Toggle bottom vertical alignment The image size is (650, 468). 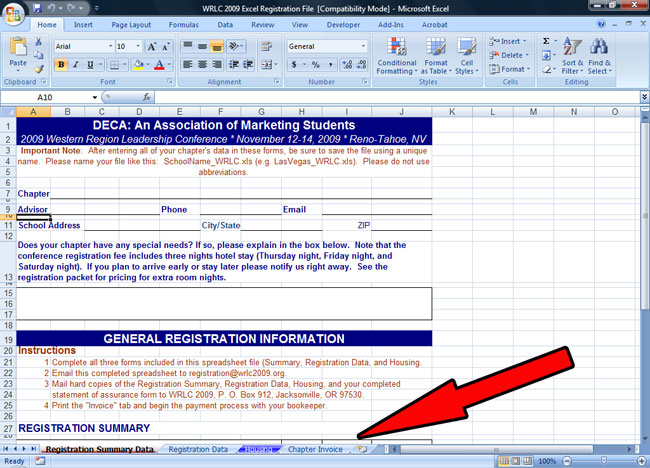click(x=216, y=46)
